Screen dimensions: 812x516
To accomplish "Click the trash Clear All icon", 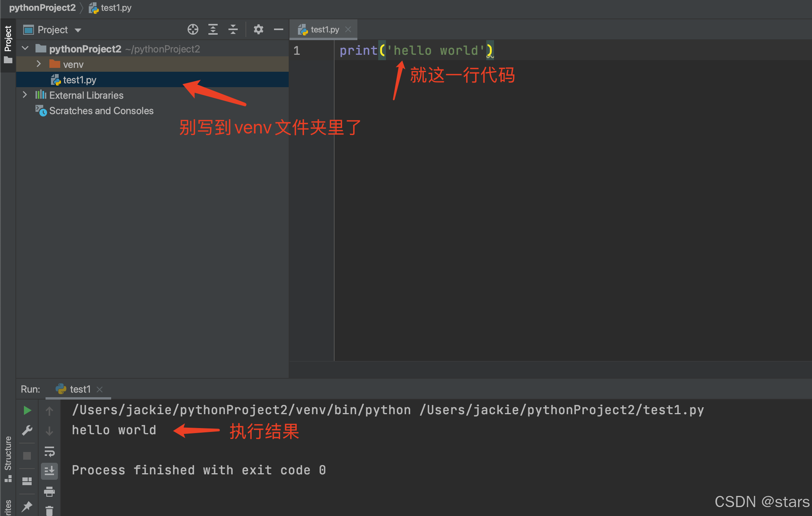I will click(x=49, y=511).
